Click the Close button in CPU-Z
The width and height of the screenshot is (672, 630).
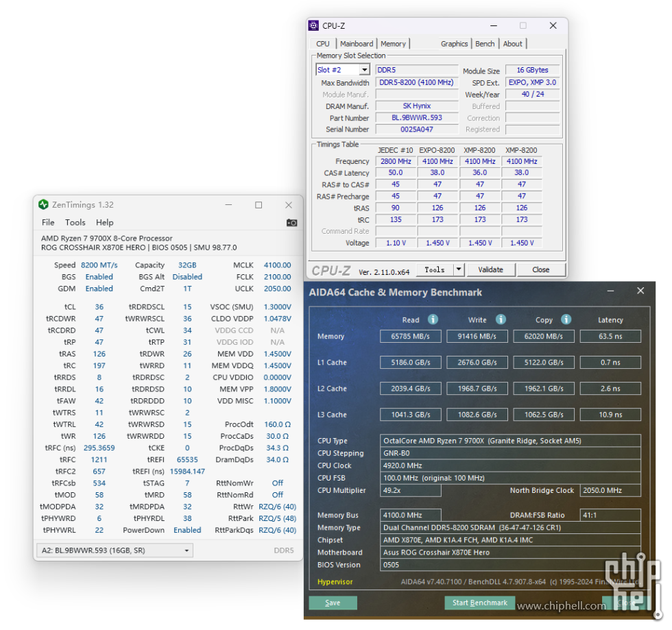(541, 269)
